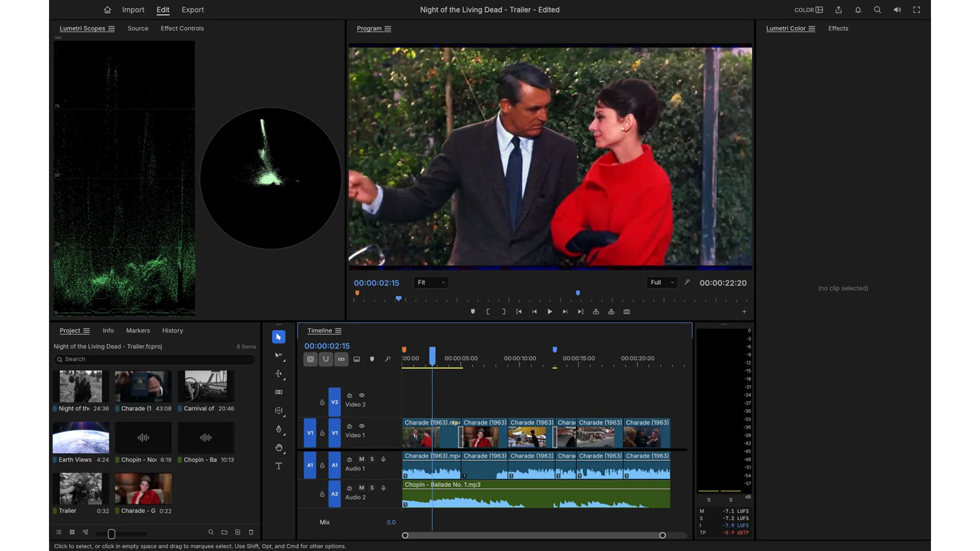Open the Lumetri Scopes panel menu
980x551 pixels.
[x=111, y=29]
